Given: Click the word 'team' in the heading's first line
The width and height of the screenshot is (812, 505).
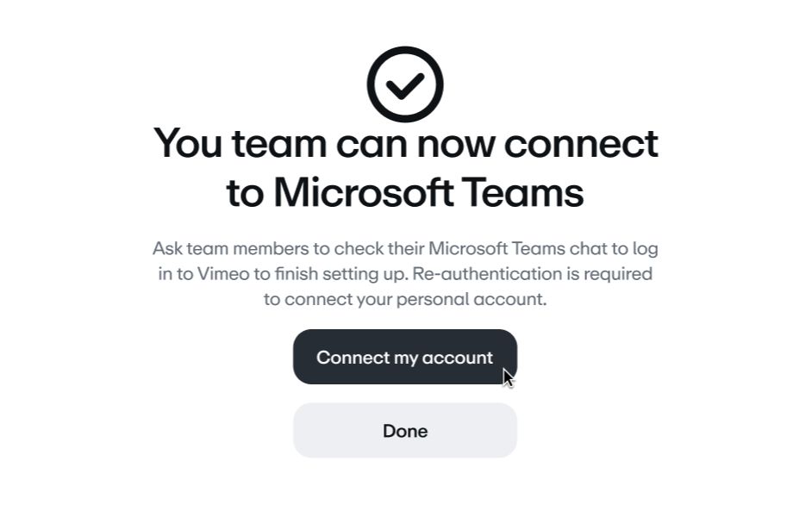Looking at the screenshot, I should click(x=278, y=143).
